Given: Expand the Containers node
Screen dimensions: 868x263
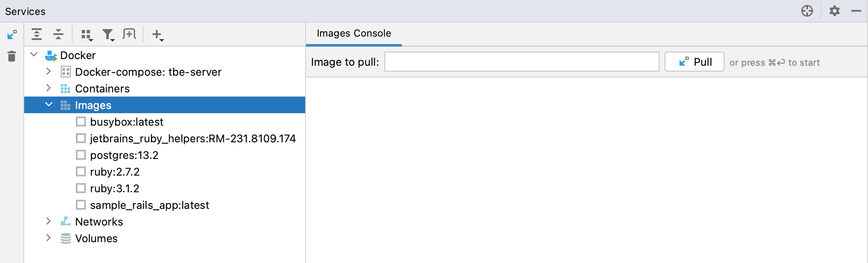Looking at the screenshot, I should click(x=49, y=88).
